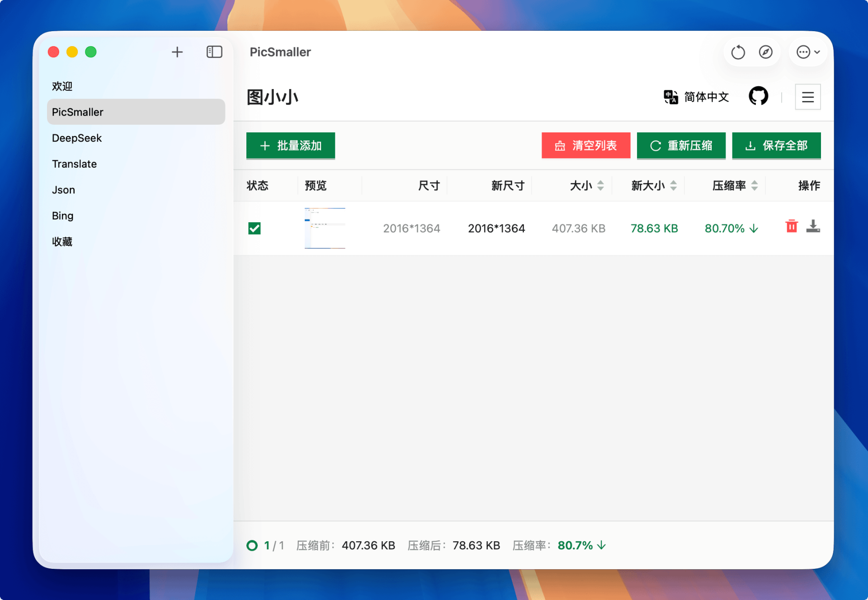Click the 批量添加 button
The width and height of the screenshot is (868, 600).
pos(290,145)
